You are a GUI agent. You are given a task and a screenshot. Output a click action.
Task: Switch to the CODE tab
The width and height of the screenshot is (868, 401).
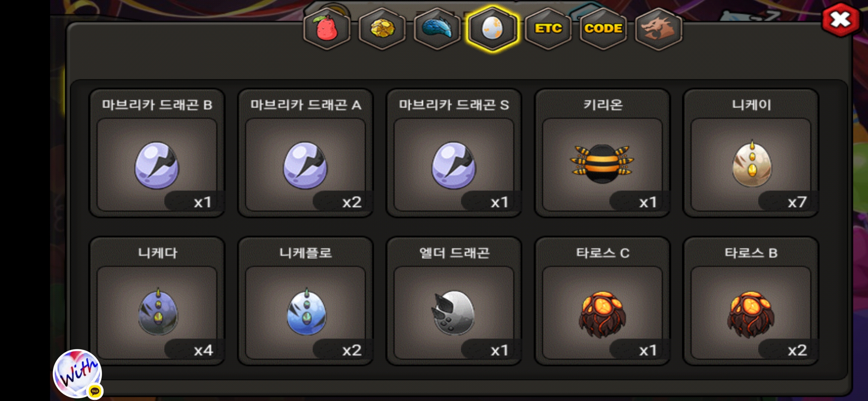tap(603, 29)
